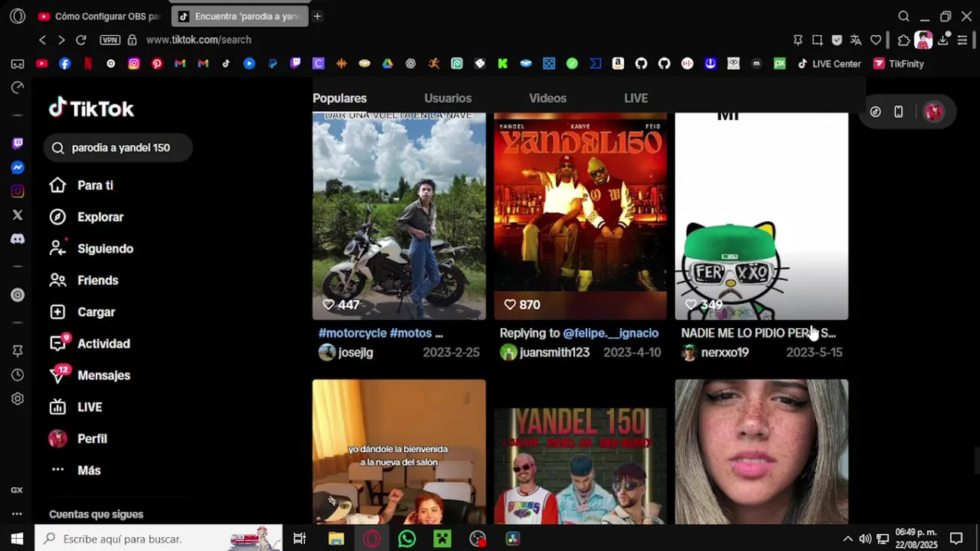
Task: Click the @felipe.__ignacio mention link
Action: [610, 333]
